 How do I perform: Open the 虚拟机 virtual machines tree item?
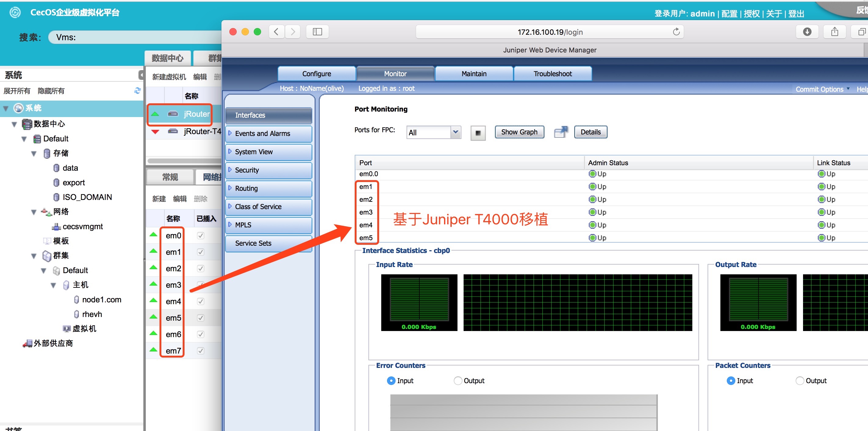80,329
